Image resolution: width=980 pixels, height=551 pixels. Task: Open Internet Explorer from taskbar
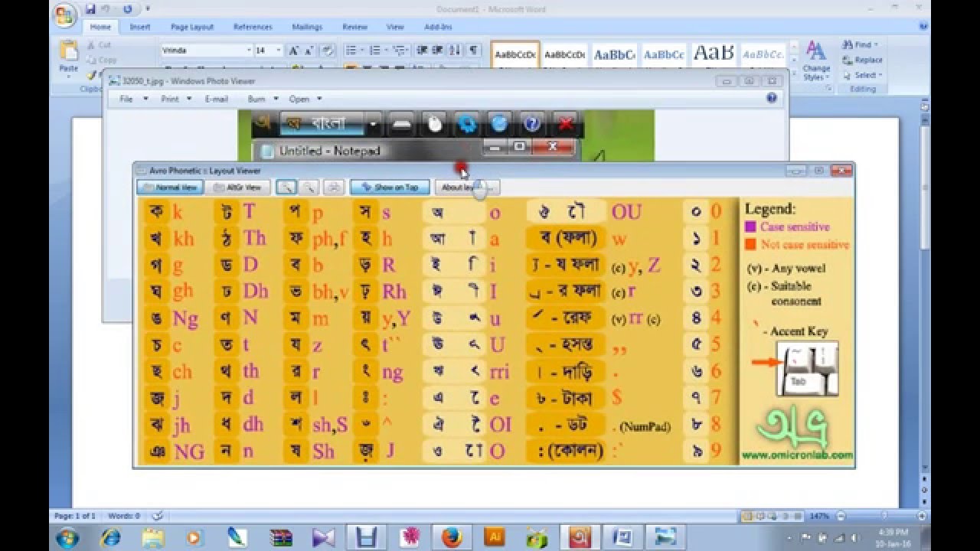click(110, 537)
